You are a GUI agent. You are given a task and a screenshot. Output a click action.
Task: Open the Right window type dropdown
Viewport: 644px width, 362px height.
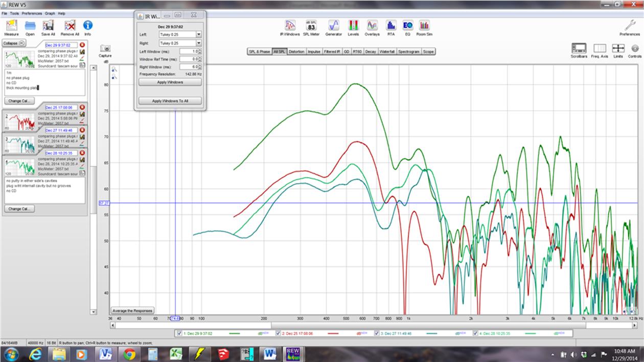coord(180,43)
